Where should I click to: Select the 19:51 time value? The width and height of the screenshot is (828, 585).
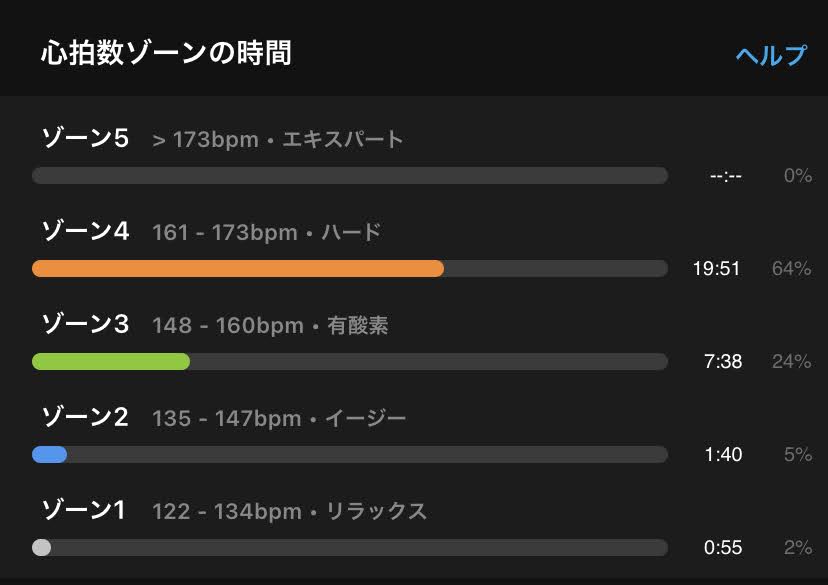(x=716, y=269)
